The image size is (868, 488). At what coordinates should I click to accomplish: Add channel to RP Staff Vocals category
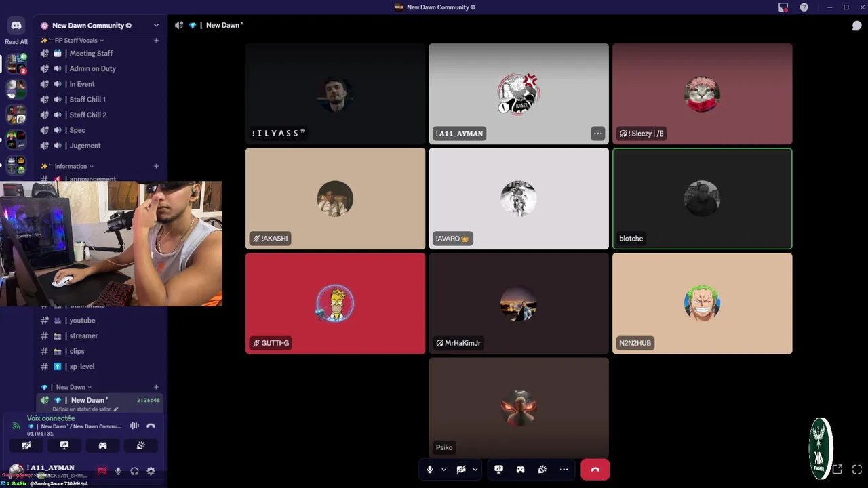pyautogui.click(x=156, y=41)
